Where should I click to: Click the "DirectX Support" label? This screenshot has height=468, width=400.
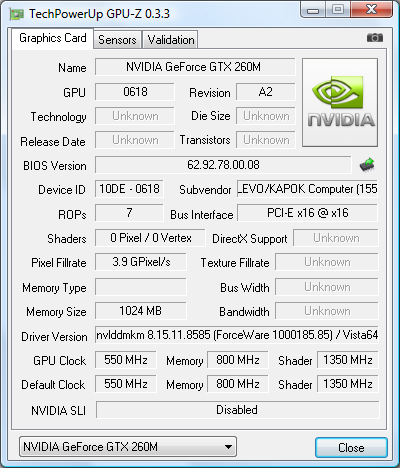(250, 239)
